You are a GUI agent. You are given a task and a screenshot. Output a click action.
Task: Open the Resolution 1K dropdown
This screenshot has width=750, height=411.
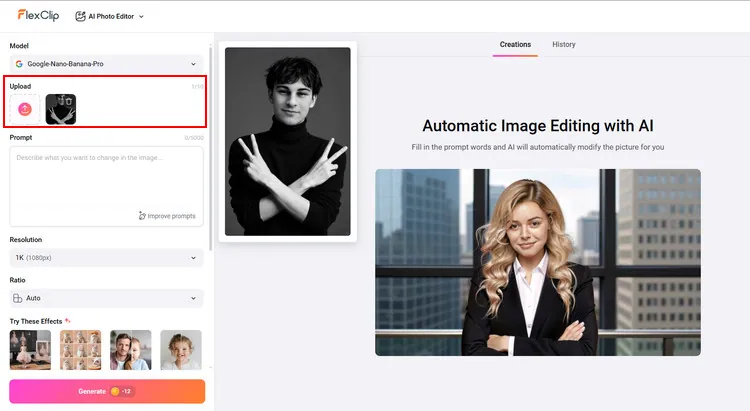(106, 258)
